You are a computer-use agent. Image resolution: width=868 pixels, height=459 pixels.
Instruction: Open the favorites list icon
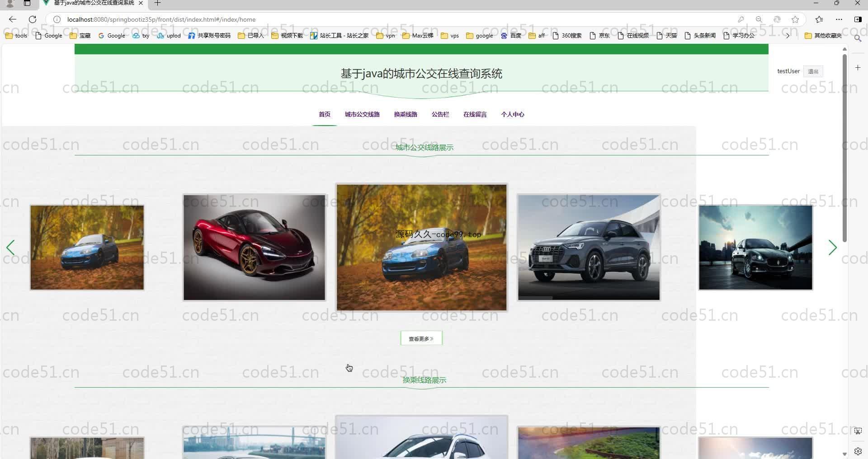[819, 19]
